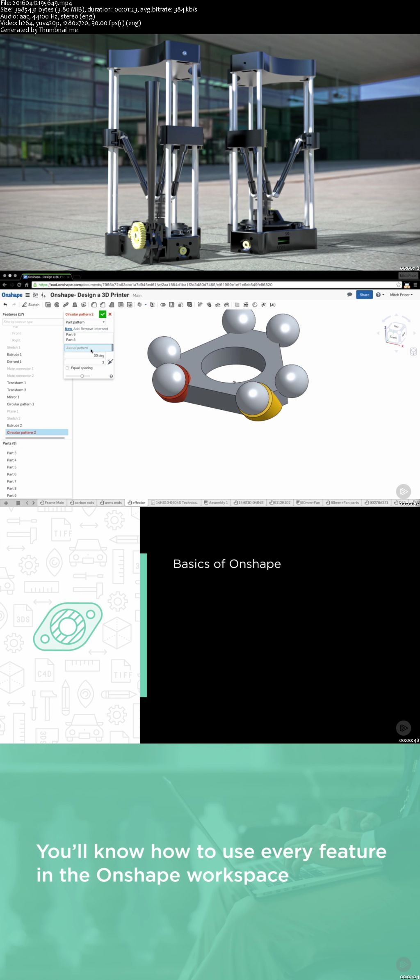This screenshot has width=420, height=980.
Task: Select the New boolean option
Action: tap(68, 329)
